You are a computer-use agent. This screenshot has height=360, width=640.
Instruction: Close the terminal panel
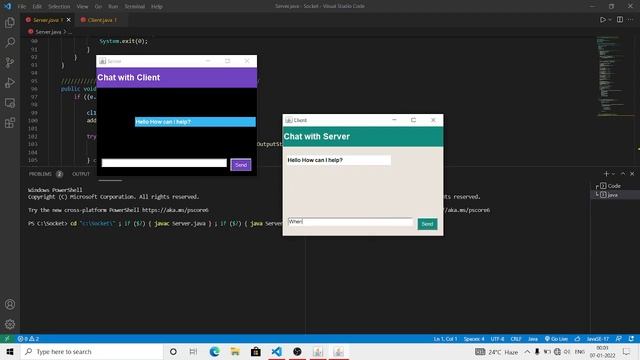tap(632, 174)
